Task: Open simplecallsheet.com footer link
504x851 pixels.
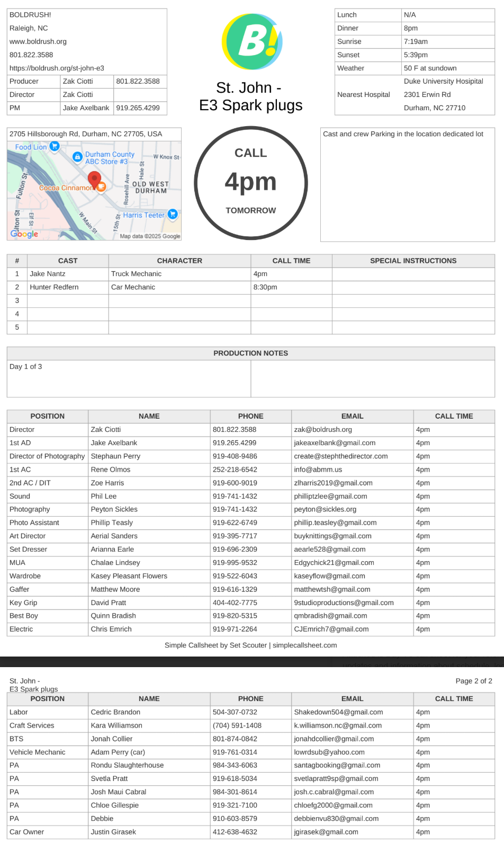Action: click(x=305, y=645)
